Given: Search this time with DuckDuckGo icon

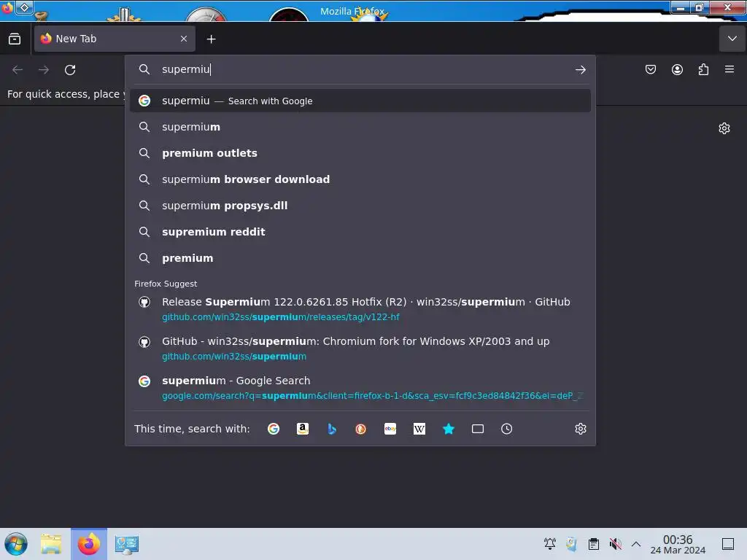Looking at the screenshot, I should pos(360,429).
